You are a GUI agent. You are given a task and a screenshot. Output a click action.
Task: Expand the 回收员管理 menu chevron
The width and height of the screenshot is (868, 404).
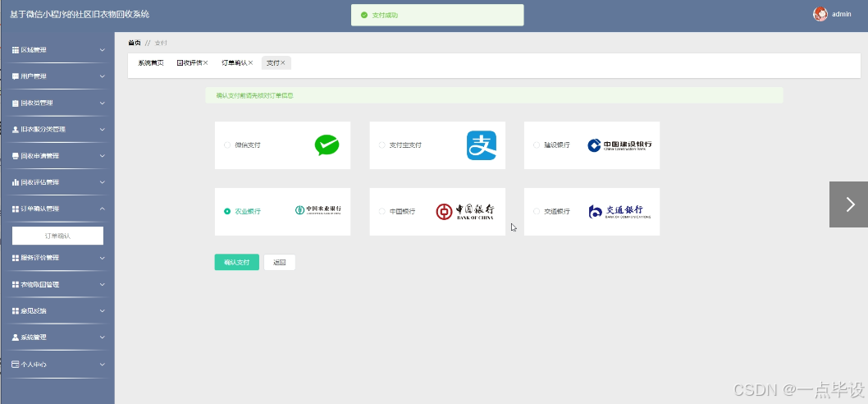(x=103, y=103)
